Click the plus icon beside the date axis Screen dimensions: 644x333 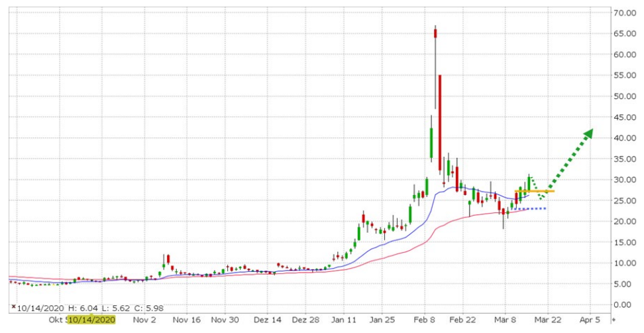(x=614, y=320)
